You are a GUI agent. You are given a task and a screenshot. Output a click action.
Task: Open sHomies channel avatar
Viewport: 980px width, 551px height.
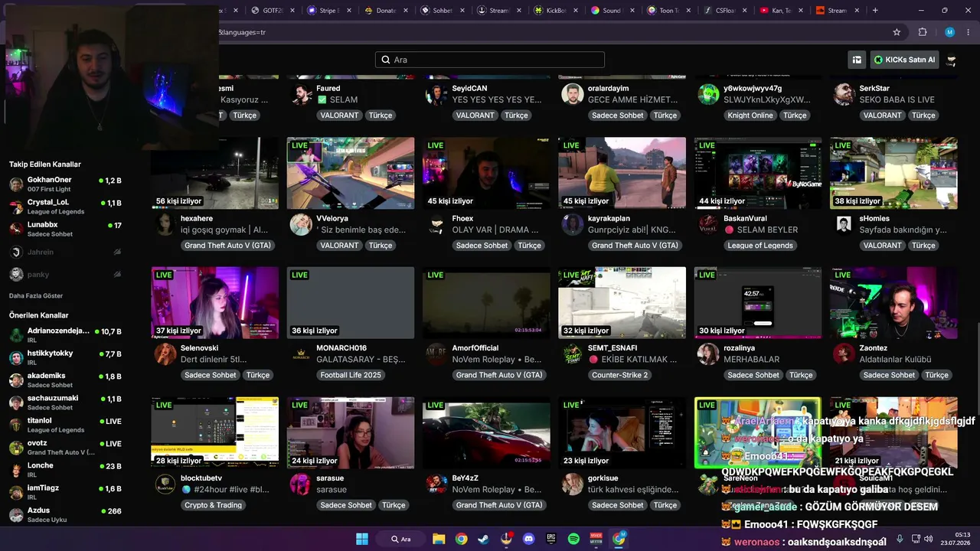point(844,224)
